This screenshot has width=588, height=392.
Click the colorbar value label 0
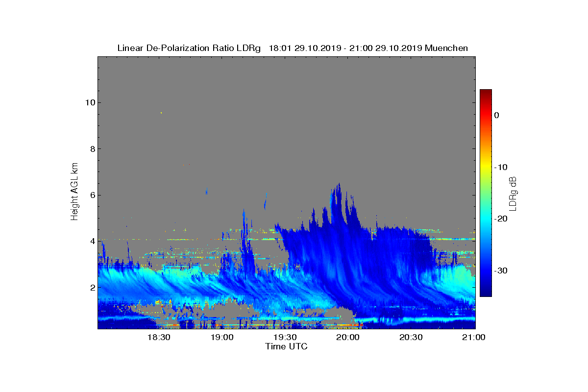[x=496, y=115]
